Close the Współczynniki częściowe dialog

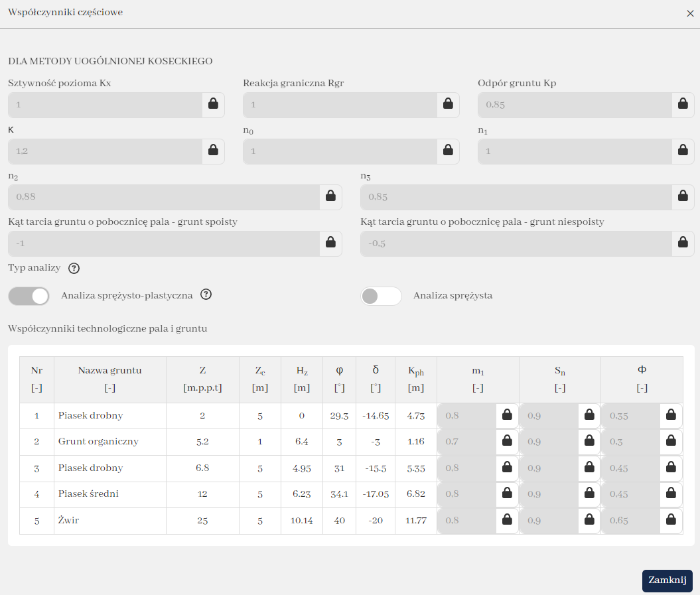click(x=690, y=13)
